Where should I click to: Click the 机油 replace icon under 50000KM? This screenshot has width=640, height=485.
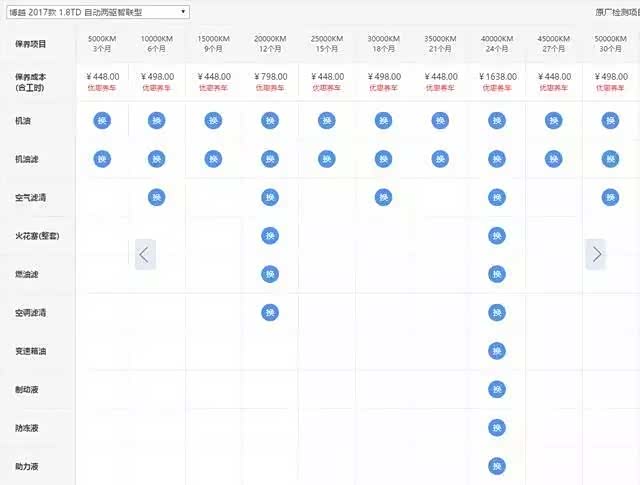[x=611, y=120]
